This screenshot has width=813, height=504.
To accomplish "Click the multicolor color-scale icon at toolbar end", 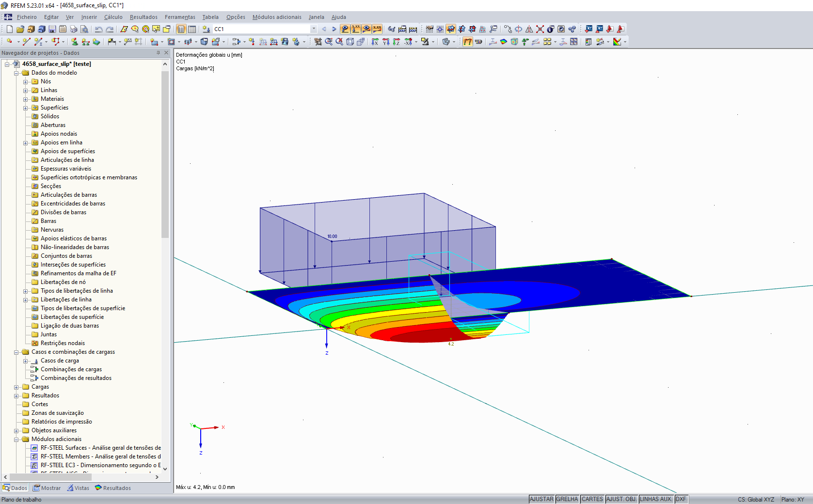I will point(617,42).
